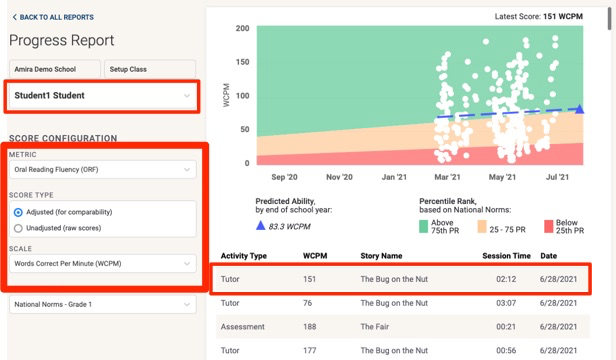Click the red Below 25th PR swatch
The width and height of the screenshot is (616, 360).
[548, 226]
